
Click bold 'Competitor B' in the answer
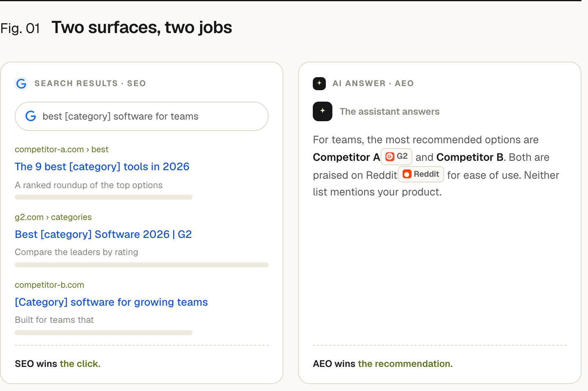tap(470, 157)
